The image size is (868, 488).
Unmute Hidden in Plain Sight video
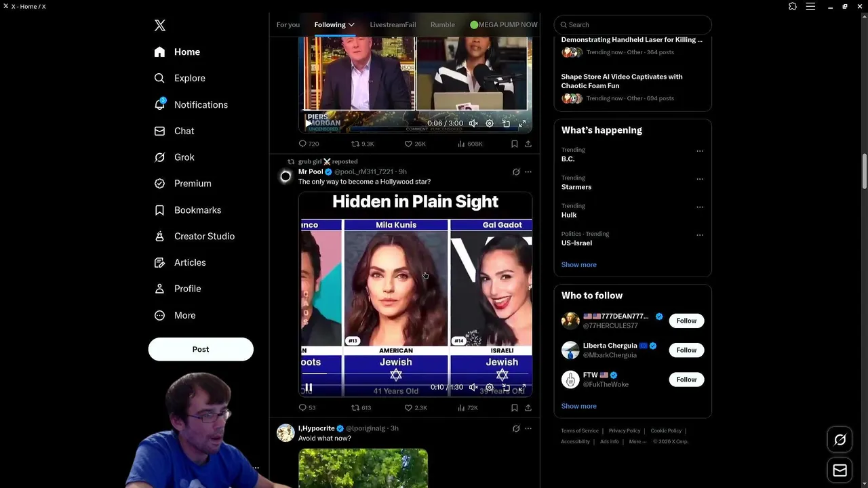[x=473, y=387]
